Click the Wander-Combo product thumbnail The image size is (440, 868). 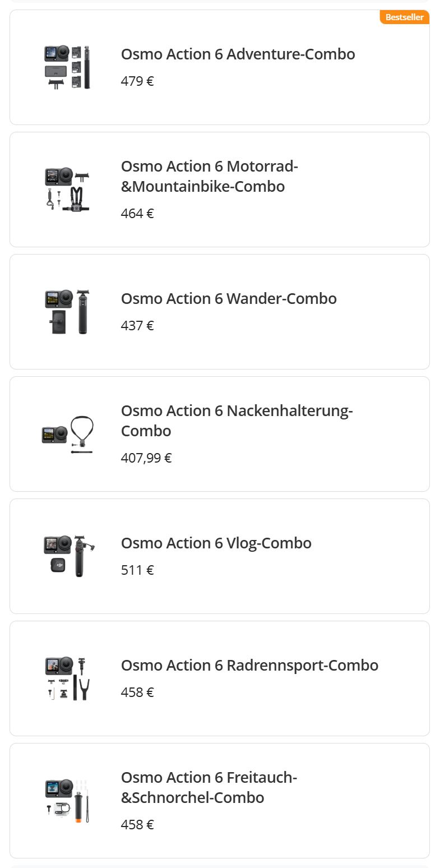67,312
